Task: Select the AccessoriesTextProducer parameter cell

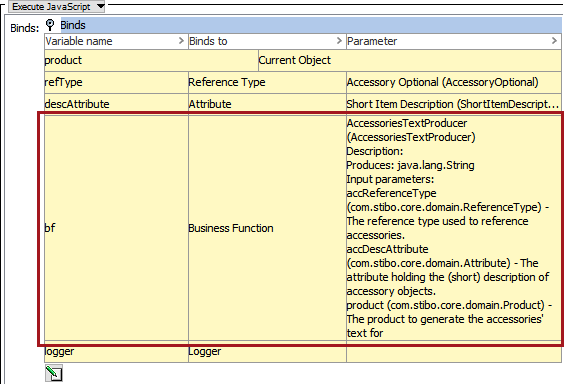Action: point(454,228)
